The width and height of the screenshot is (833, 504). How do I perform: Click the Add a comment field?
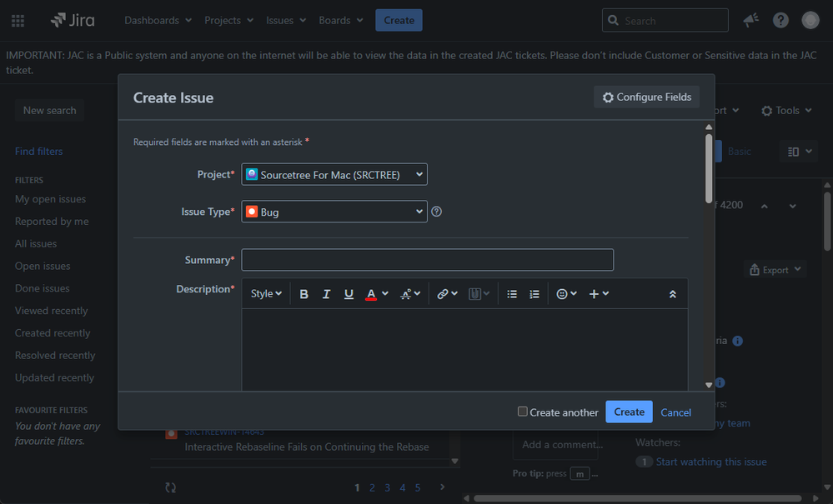555,445
